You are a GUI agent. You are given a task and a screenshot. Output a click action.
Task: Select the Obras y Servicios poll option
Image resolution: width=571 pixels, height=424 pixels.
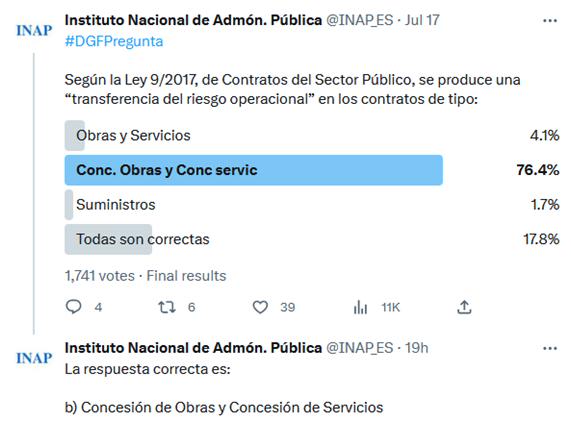312,136
